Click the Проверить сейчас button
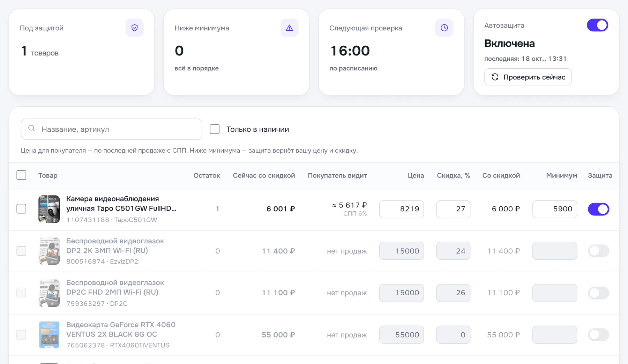The image size is (628, 364). 528,77
